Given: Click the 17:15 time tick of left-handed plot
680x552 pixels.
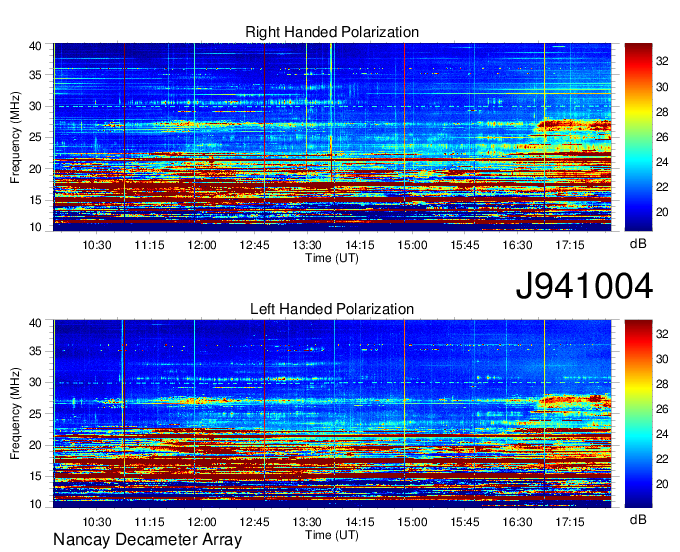Looking at the screenshot, I should [570, 522].
